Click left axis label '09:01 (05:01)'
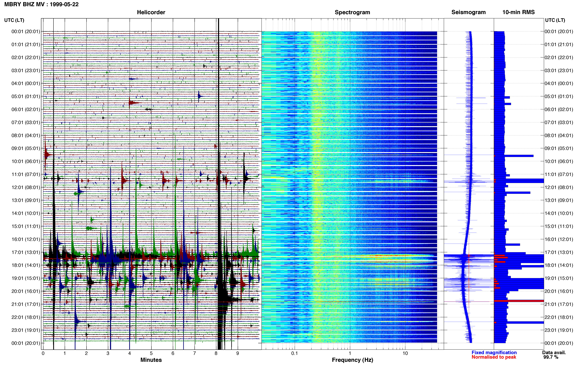Viewport: 588px width, 368px height. coord(26,148)
